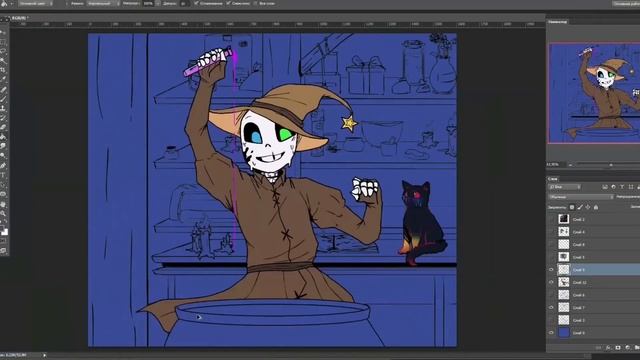Image resolution: width=640 pixels, height=360 pixels.
Task: Select the Слои panel tab
Action: click(x=553, y=179)
